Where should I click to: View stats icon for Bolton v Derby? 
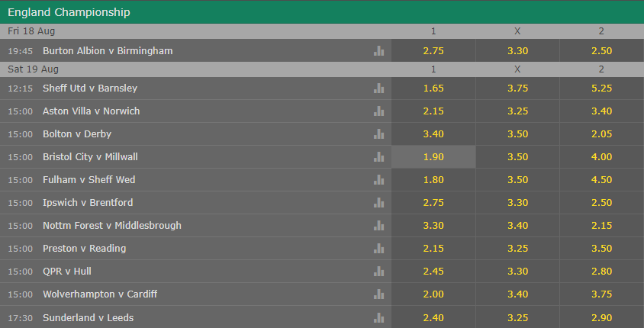[x=378, y=134]
